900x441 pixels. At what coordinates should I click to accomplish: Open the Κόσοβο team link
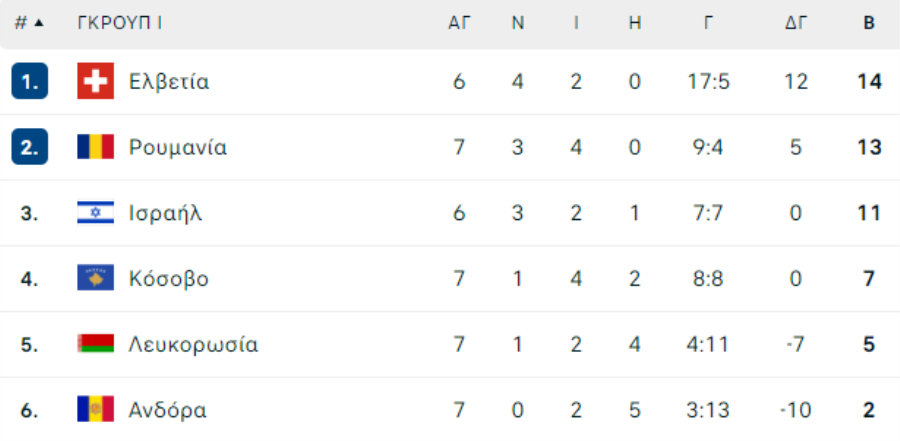coord(168,279)
